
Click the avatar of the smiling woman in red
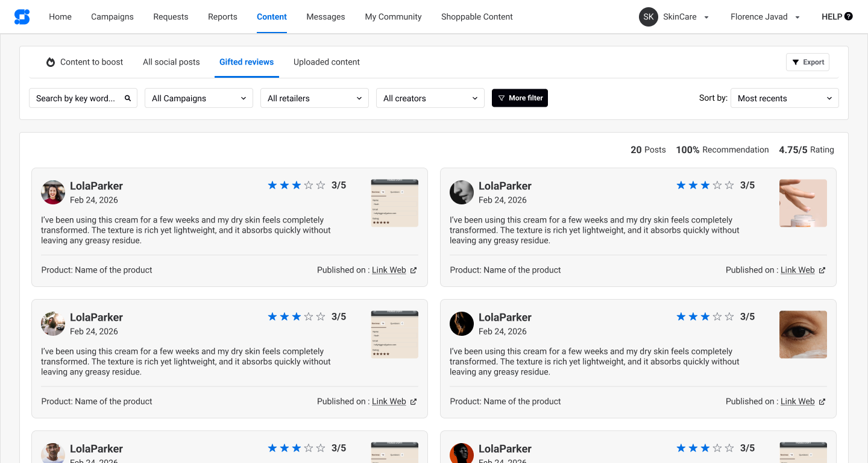point(53,192)
